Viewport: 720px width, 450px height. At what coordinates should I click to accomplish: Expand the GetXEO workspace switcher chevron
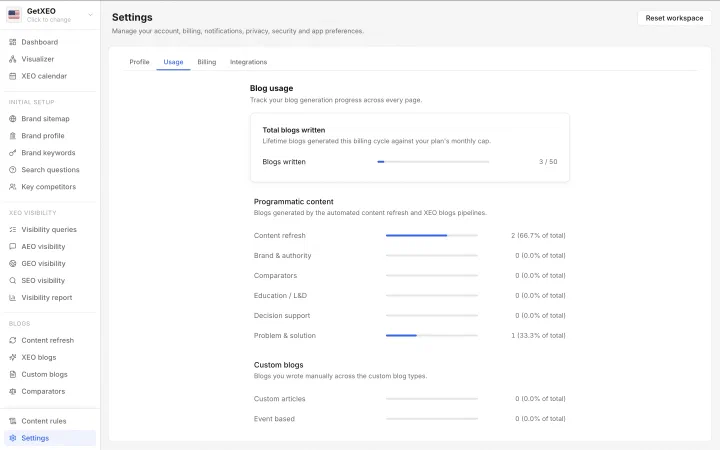point(90,15)
